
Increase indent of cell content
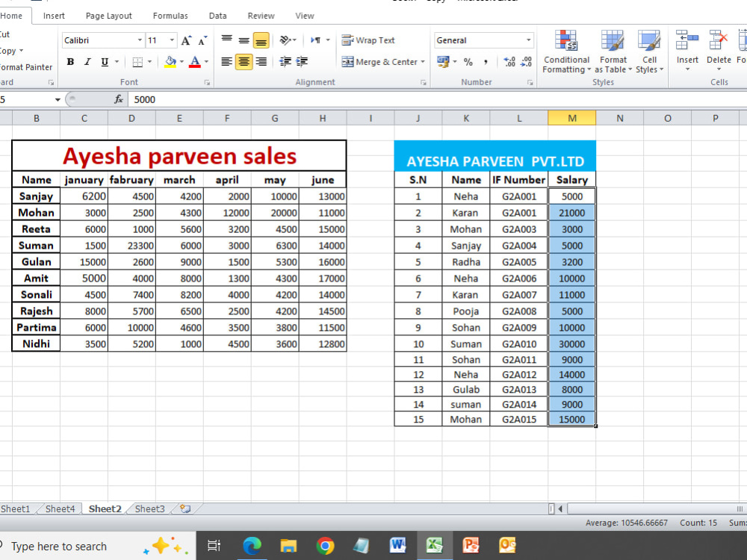[302, 61]
